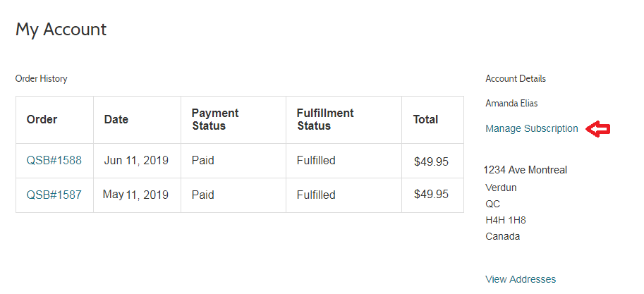Open the View Addresses link
The width and height of the screenshot is (644, 294).
tap(521, 279)
